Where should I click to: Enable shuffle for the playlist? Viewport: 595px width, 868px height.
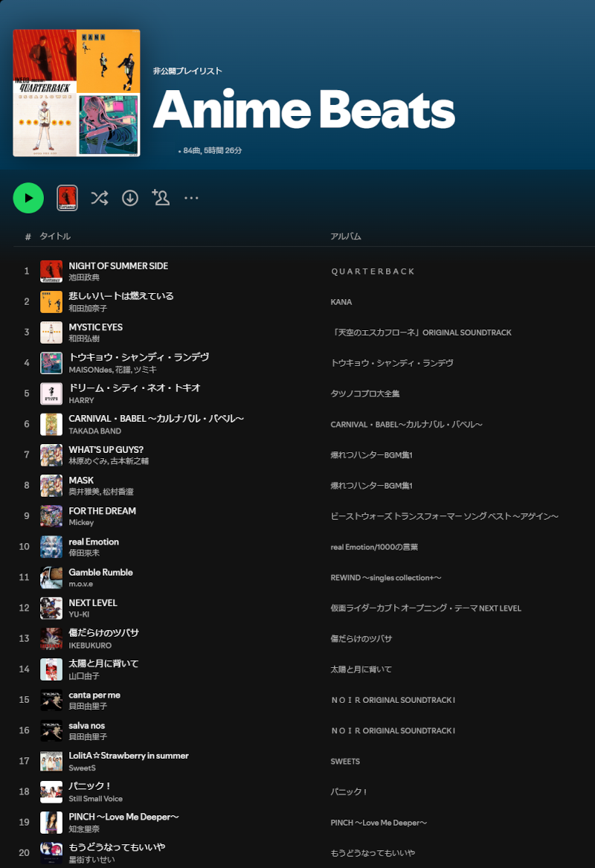(100, 198)
